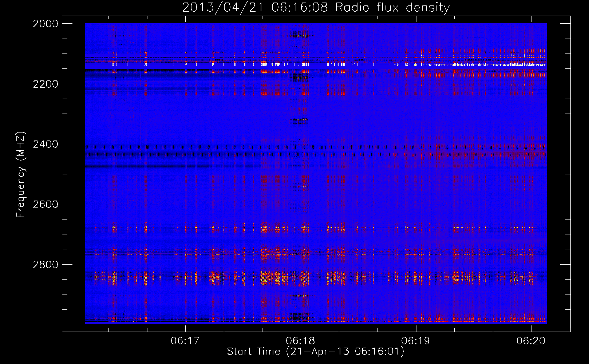
Task: Click the date "2013/04/21" in the title
Action: 222,8
